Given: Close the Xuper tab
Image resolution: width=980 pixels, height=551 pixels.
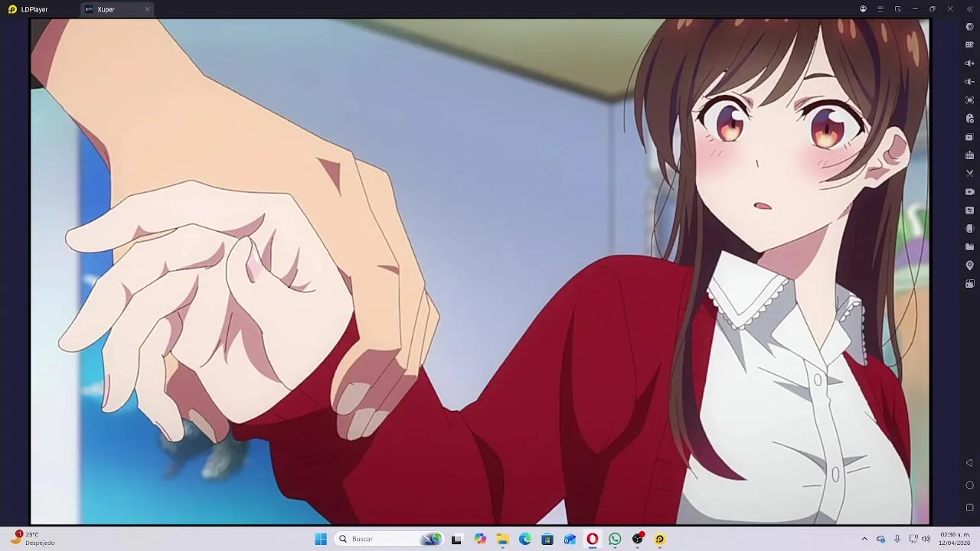Looking at the screenshot, I should (x=147, y=9).
